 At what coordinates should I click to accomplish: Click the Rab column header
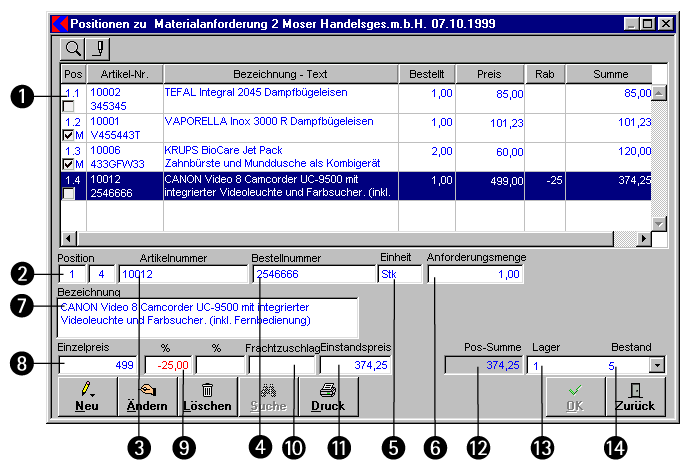tap(545, 74)
